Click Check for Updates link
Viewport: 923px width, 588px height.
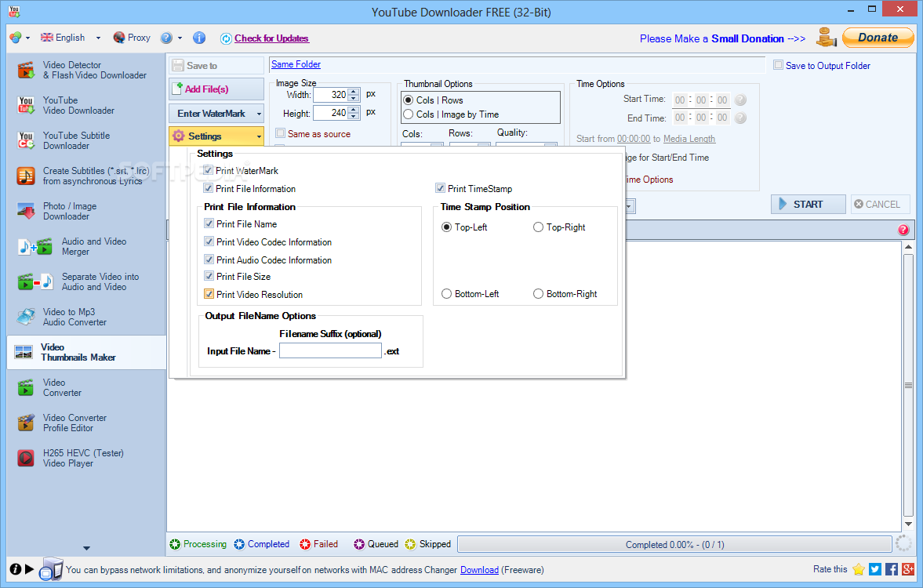(271, 38)
